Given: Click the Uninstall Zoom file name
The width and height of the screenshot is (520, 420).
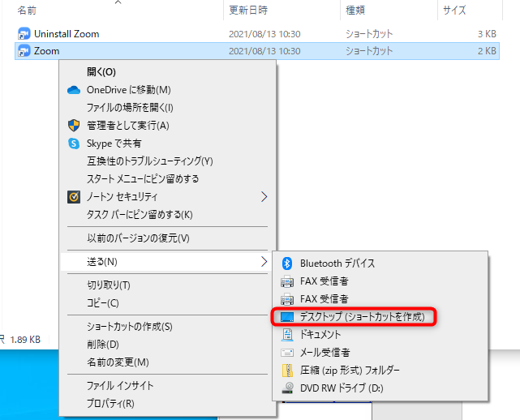Looking at the screenshot, I should [x=67, y=34].
